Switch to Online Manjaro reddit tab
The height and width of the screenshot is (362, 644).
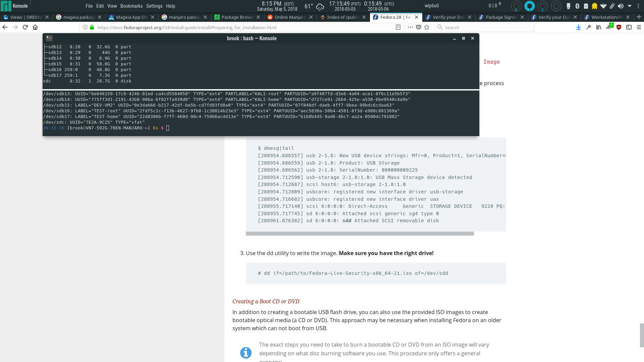click(x=290, y=17)
